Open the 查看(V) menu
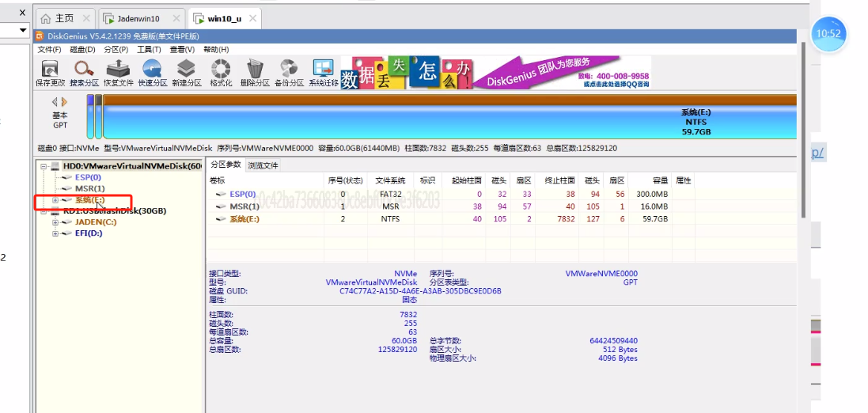This screenshot has width=868, height=413. pyautogui.click(x=182, y=50)
